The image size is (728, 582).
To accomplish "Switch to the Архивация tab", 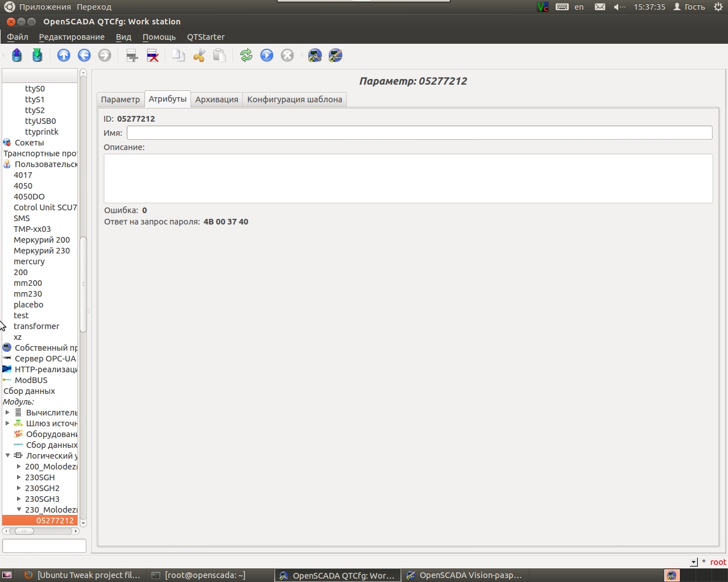I will [x=217, y=99].
